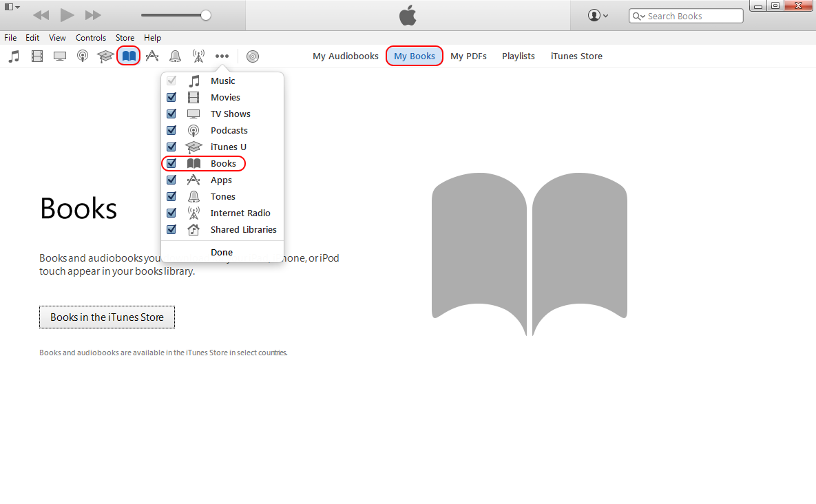The width and height of the screenshot is (816, 504).
Task: Click the play button
Action: pos(67,15)
